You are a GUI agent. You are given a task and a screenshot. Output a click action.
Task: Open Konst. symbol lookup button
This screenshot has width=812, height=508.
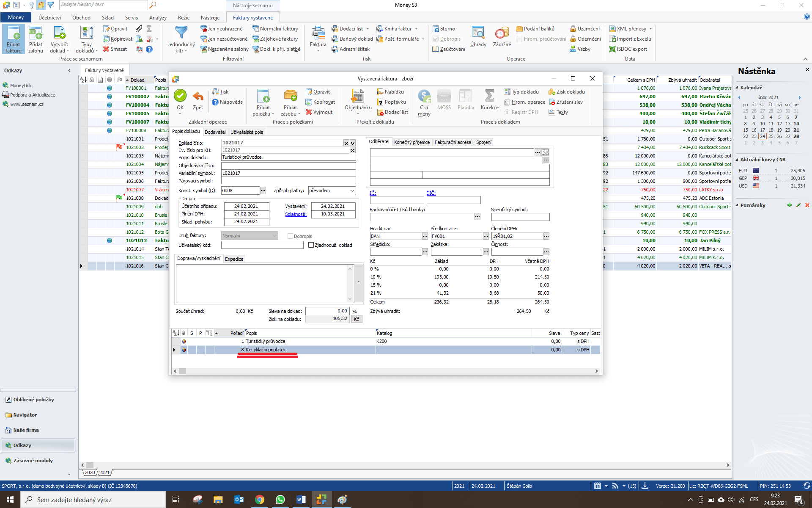pos(263,190)
